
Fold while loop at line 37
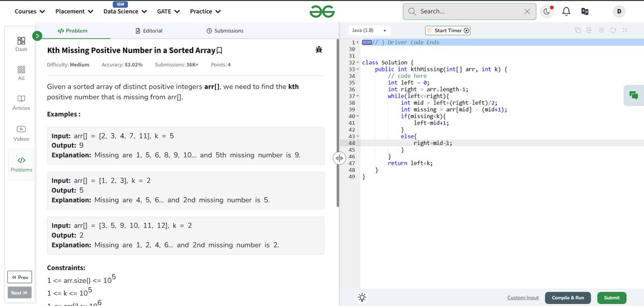[x=358, y=96]
